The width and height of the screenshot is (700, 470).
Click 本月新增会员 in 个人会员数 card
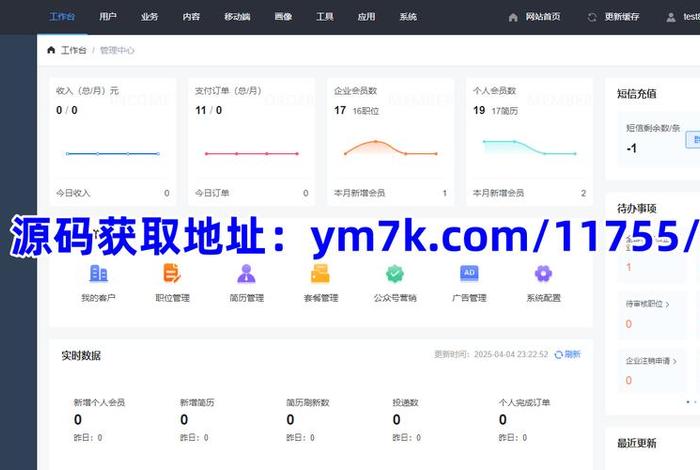498,193
